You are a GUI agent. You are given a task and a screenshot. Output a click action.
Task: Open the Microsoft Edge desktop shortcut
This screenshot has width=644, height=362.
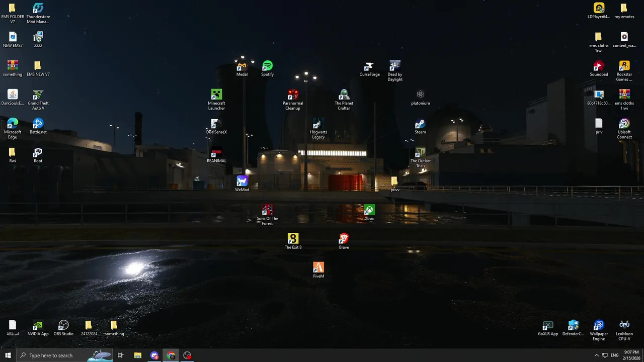tap(13, 129)
